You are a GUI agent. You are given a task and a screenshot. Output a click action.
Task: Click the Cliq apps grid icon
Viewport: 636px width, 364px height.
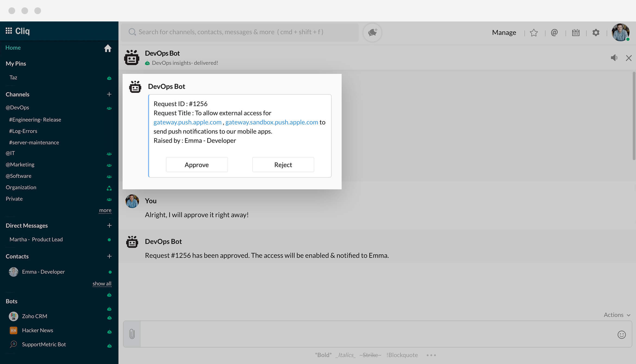click(9, 31)
